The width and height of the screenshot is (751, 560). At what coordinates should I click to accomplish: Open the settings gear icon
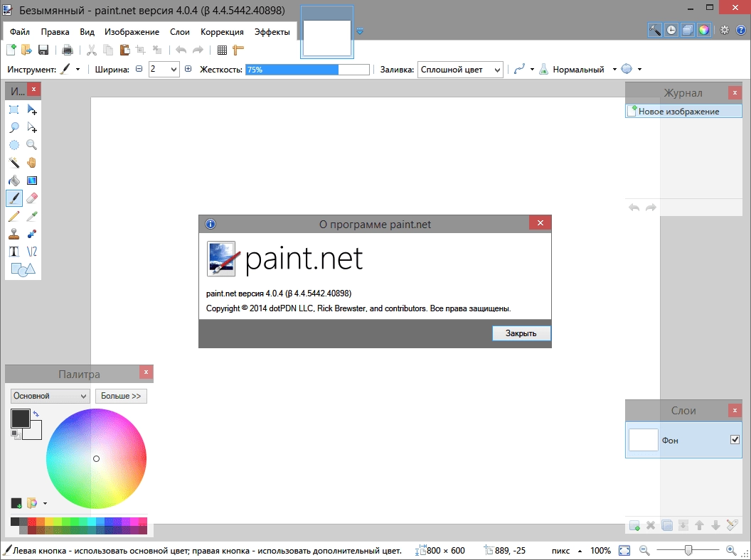coord(724,30)
